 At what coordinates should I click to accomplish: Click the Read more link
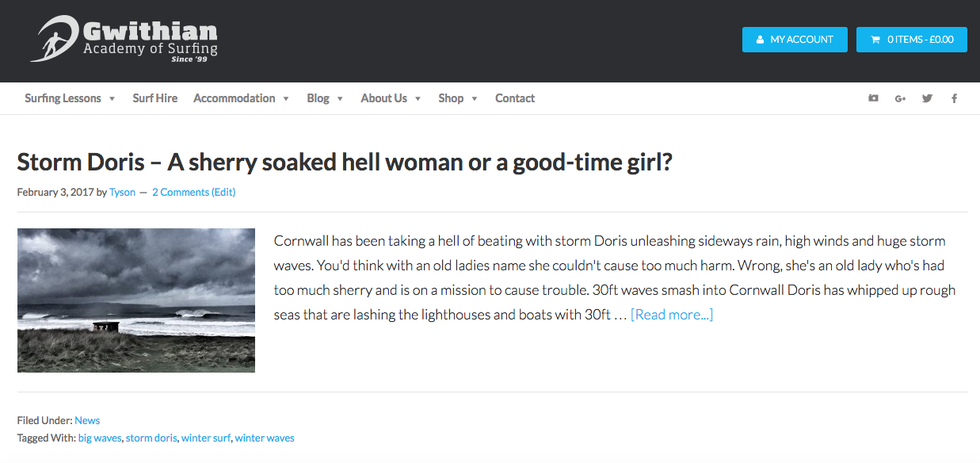click(672, 315)
